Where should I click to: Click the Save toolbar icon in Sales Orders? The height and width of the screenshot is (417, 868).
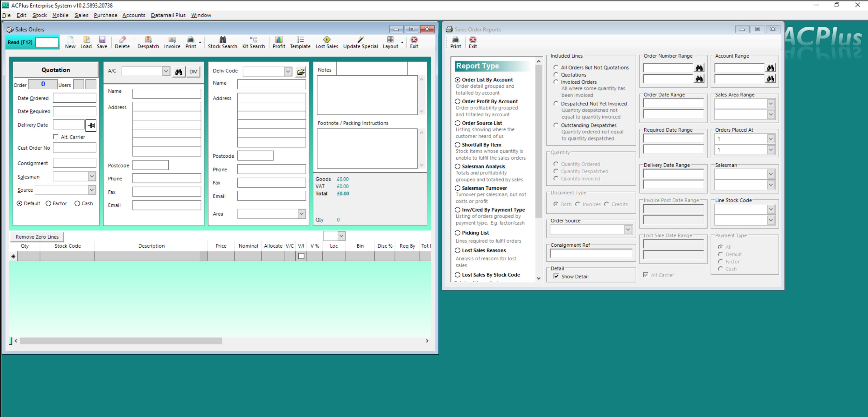[x=102, y=42]
